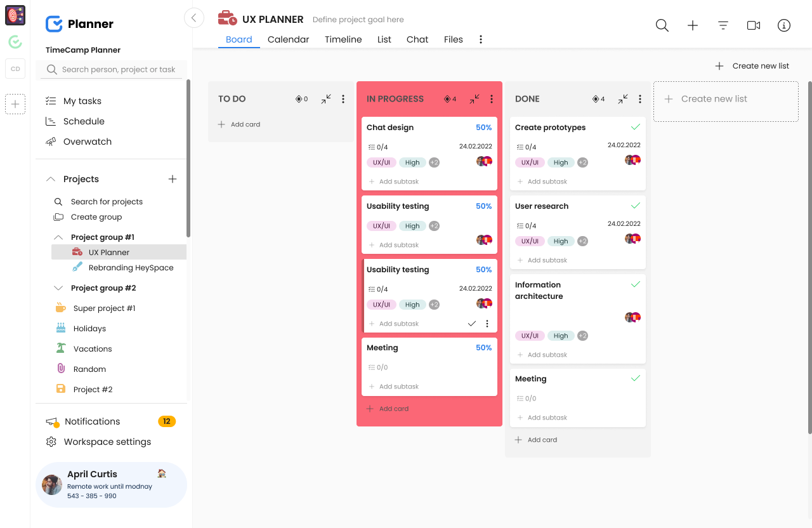Screen dimensions: 812x528
Task: Open the 0/4 checklist on Create prototypes card
Action: (x=527, y=147)
